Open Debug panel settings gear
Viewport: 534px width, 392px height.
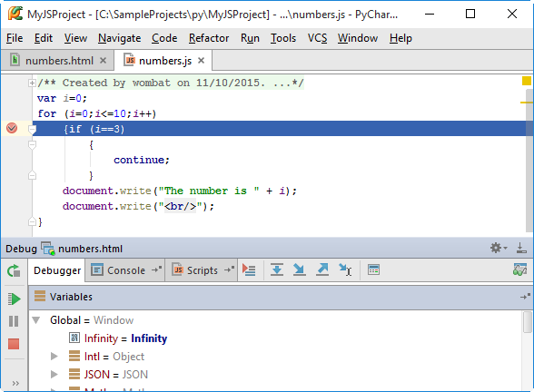coord(499,248)
